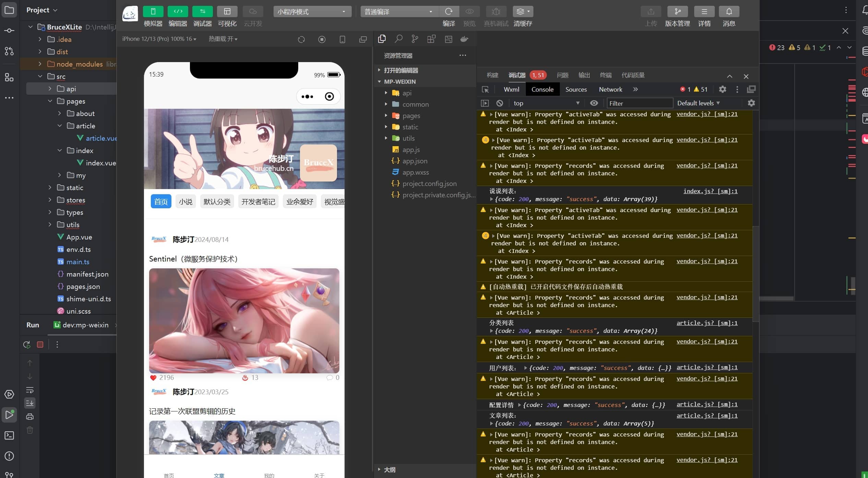
Task: Click the clear cache (清缓存) icon
Action: (523, 11)
